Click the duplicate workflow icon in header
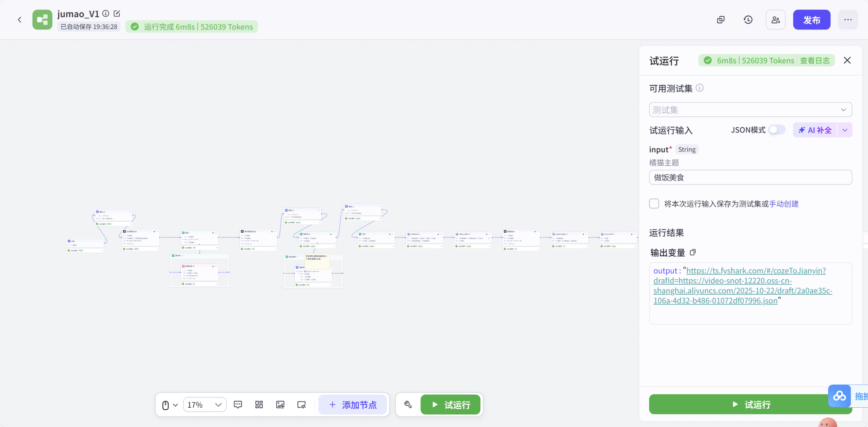Image resolution: width=868 pixels, height=427 pixels. pyautogui.click(x=721, y=20)
